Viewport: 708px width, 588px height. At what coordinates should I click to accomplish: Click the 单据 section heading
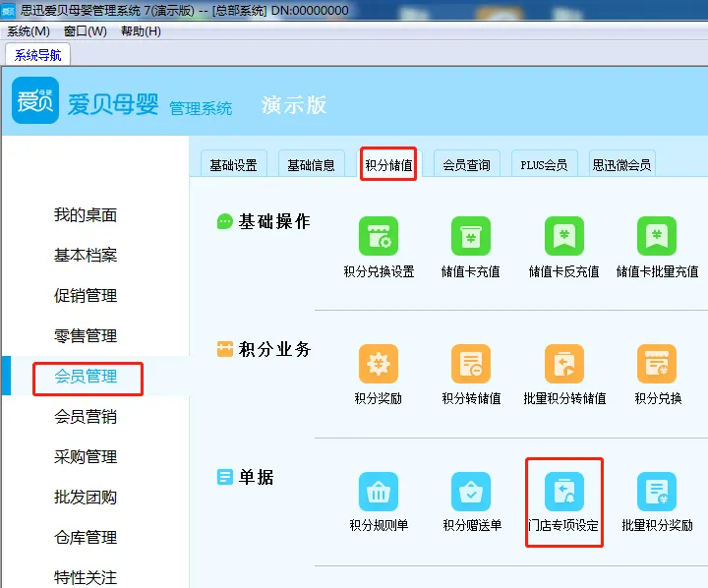tap(256, 477)
